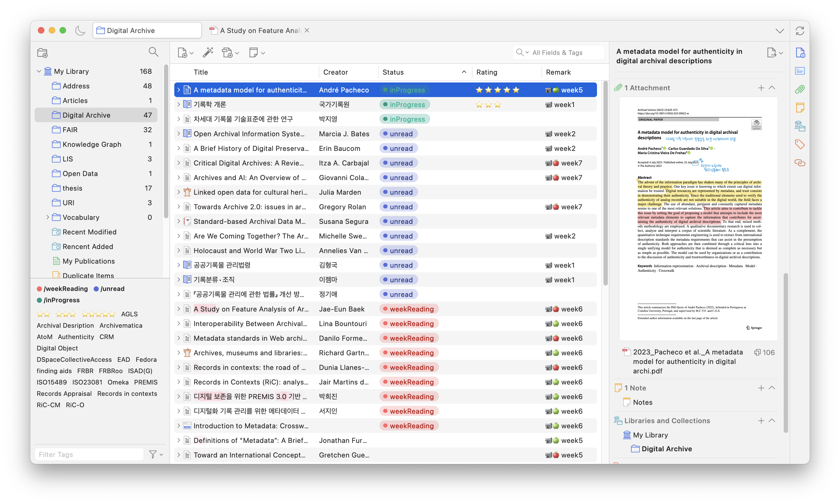This screenshot has width=840, height=504.
Task: Sort by the Remark column header
Action: (x=571, y=72)
